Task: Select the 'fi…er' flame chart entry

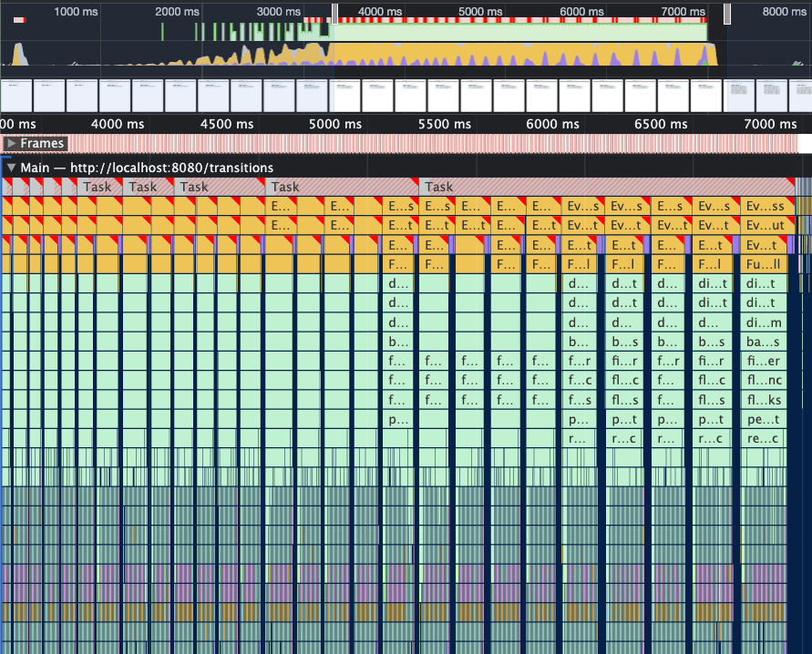Action: click(764, 362)
